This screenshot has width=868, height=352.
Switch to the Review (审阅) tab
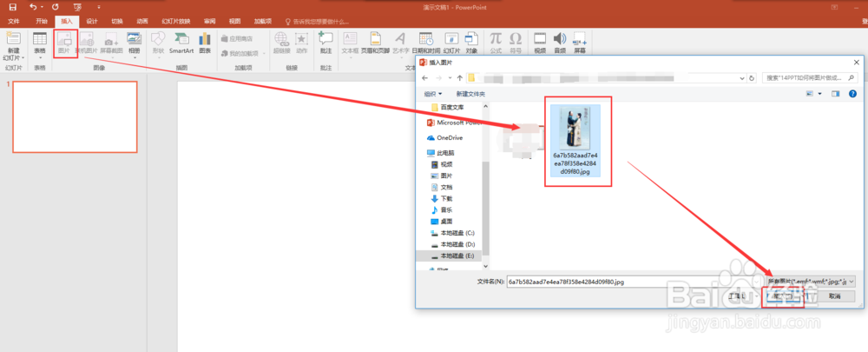coord(209,22)
